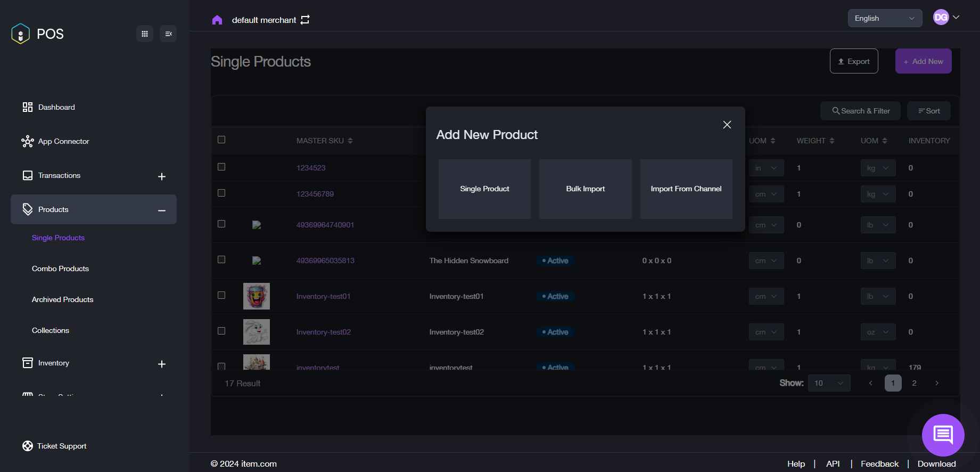Open the App Connector page

pos(55,141)
